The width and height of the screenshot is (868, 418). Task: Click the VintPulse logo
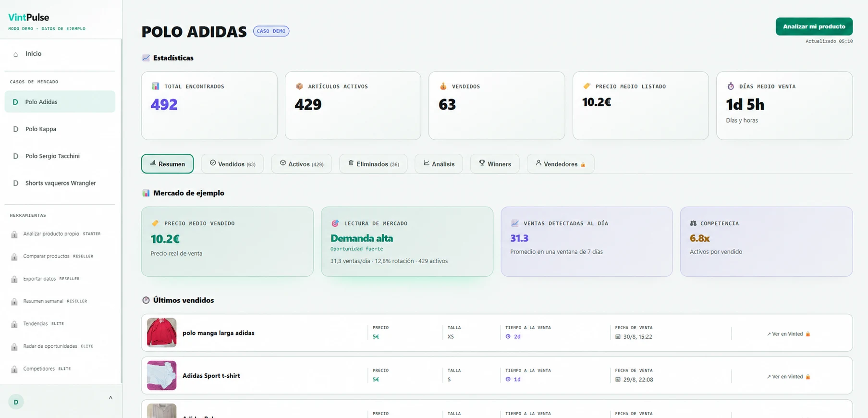[x=29, y=17]
